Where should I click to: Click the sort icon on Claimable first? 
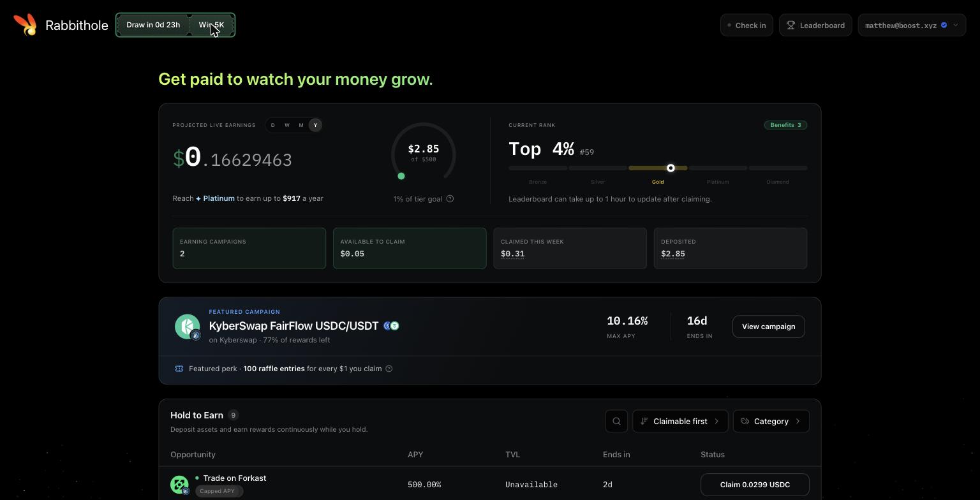pos(644,421)
